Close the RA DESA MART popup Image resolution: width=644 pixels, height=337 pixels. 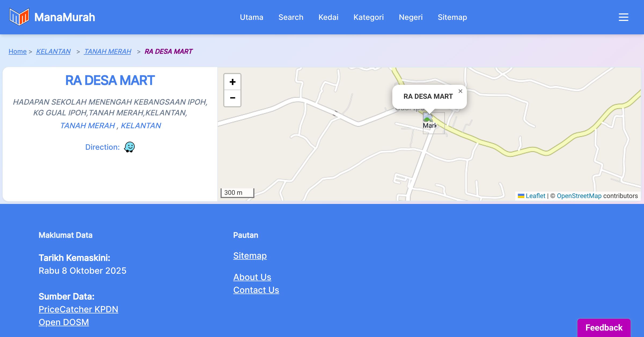pos(460,91)
